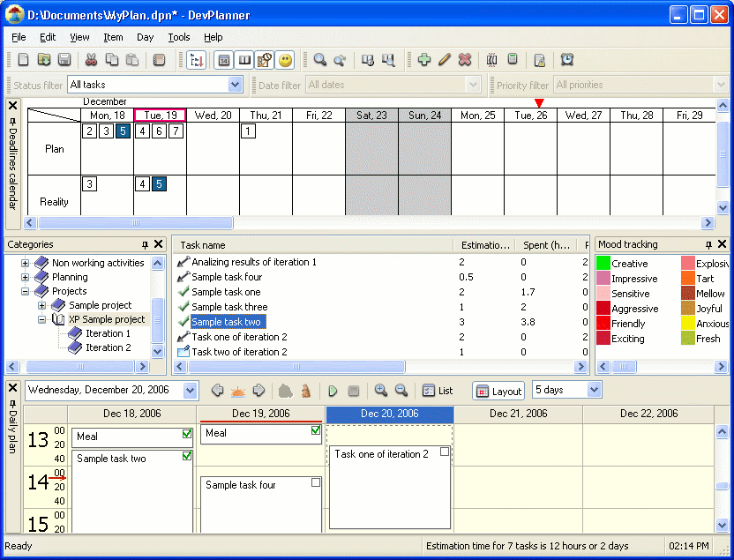Go to next day with right arrow
The image size is (734, 560).
(x=258, y=391)
